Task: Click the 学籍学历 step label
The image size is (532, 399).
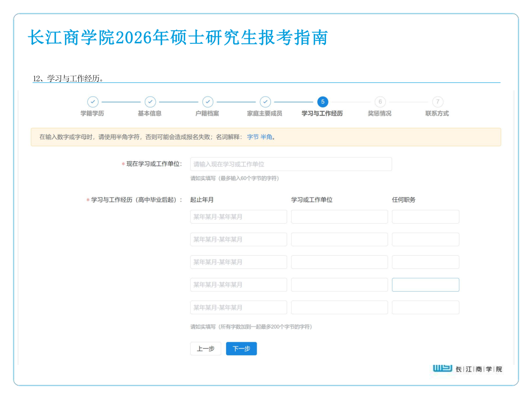Action: (x=93, y=113)
